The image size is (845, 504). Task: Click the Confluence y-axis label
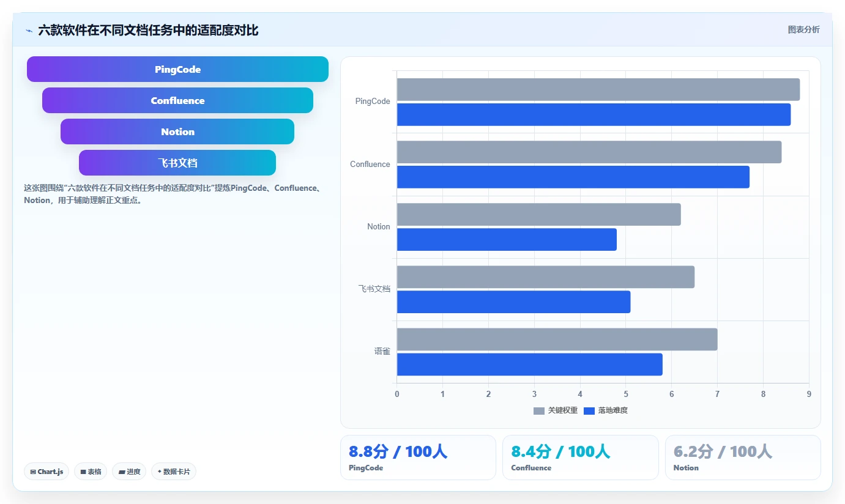click(370, 164)
